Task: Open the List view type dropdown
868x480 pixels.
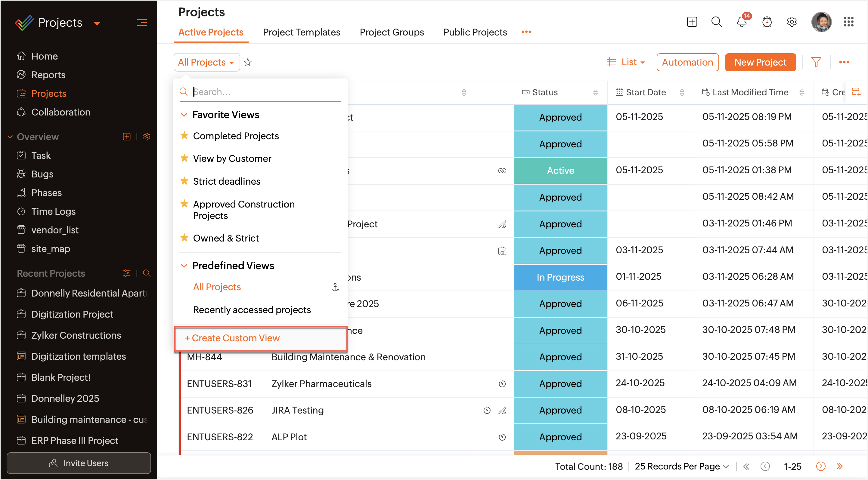Action: tap(626, 62)
